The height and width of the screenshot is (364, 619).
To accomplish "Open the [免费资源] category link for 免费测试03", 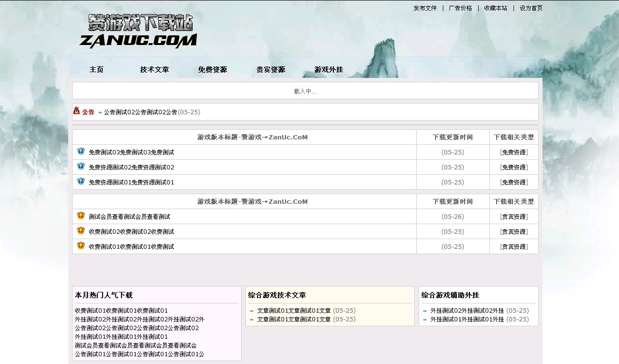I will (513, 152).
